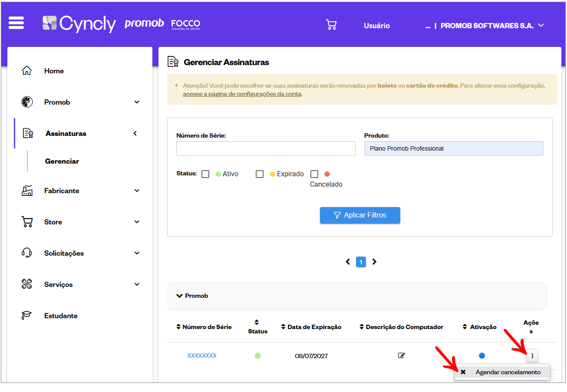
Task: Expand the Fabricante sidebar menu
Action: tap(137, 191)
